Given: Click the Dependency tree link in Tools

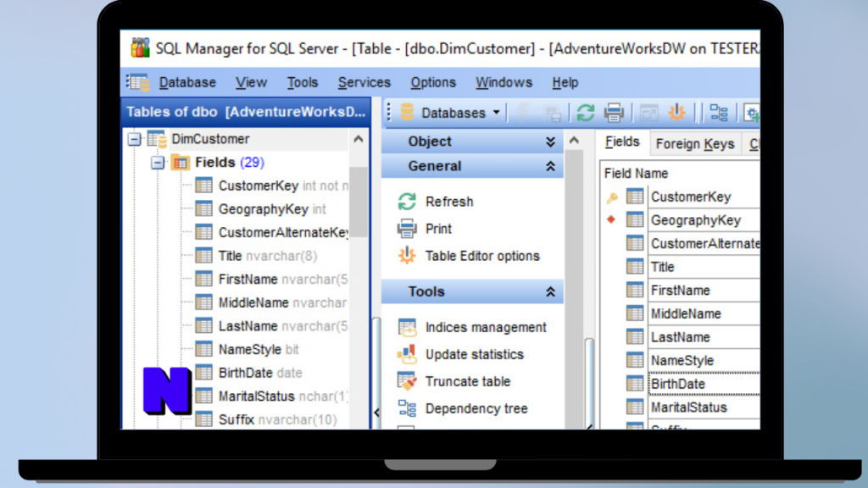Looking at the screenshot, I should coord(476,408).
